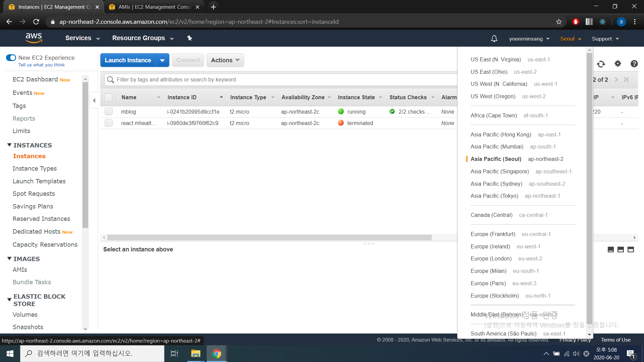Check the mblog instance row checkbox
The height and width of the screenshot is (362, 644).
tap(109, 112)
